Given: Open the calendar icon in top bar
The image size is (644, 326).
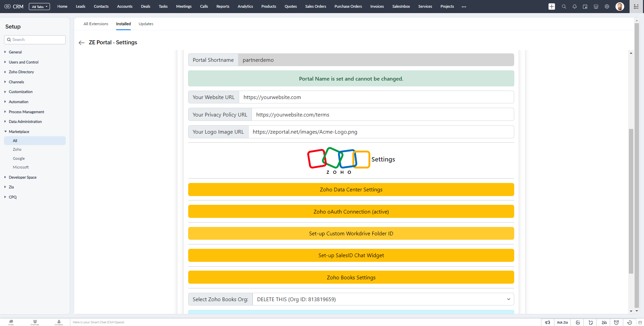Looking at the screenshot, I should (x=585, y=6).
